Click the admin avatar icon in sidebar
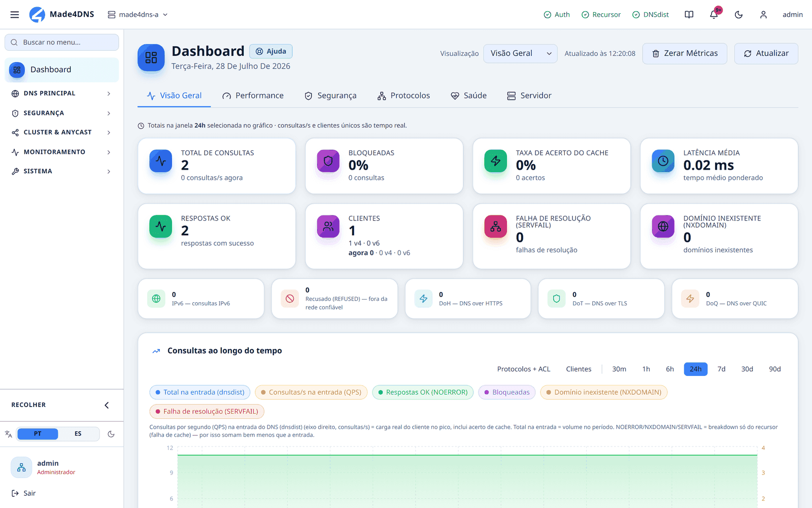812x508 pixels. (21, 467)
